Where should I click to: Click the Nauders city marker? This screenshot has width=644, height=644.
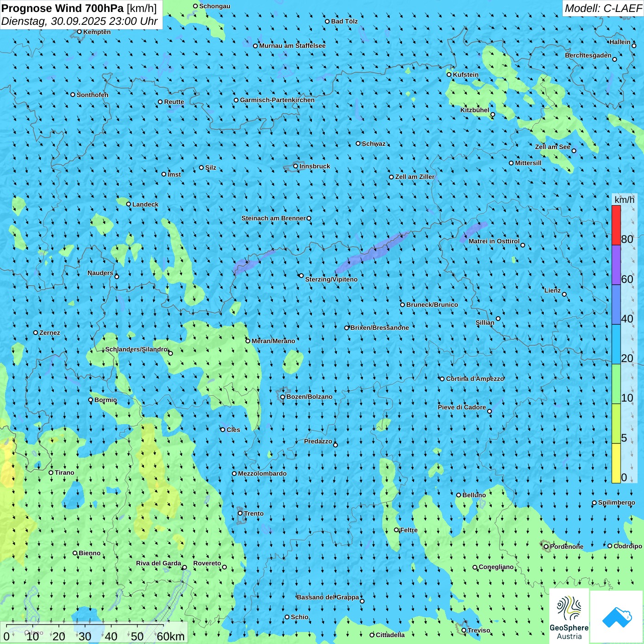tap(117, 276)
